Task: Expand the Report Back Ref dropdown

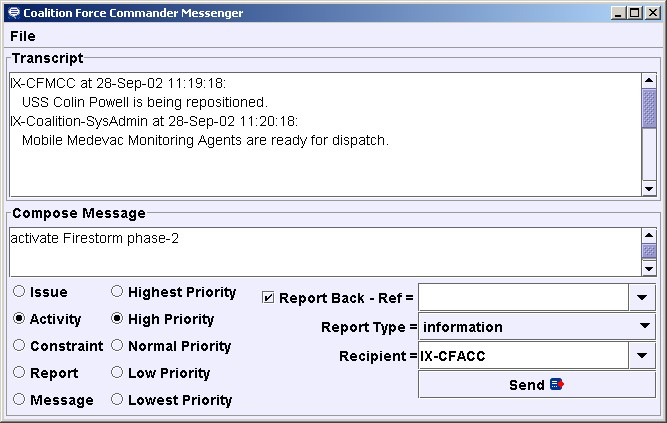Action: tap(642, 298)
